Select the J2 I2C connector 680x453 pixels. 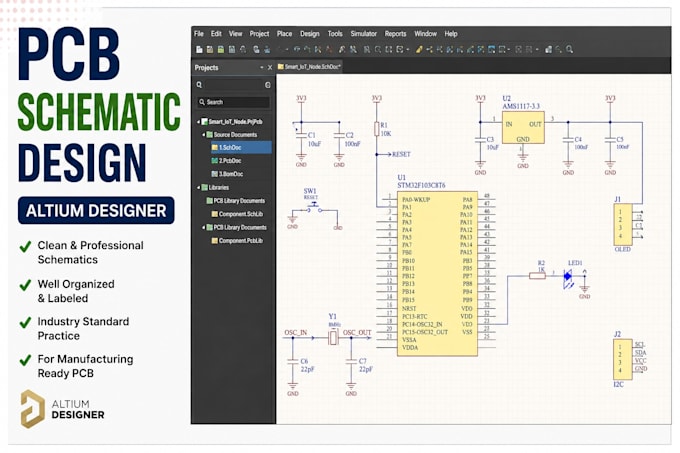point(622,360)
